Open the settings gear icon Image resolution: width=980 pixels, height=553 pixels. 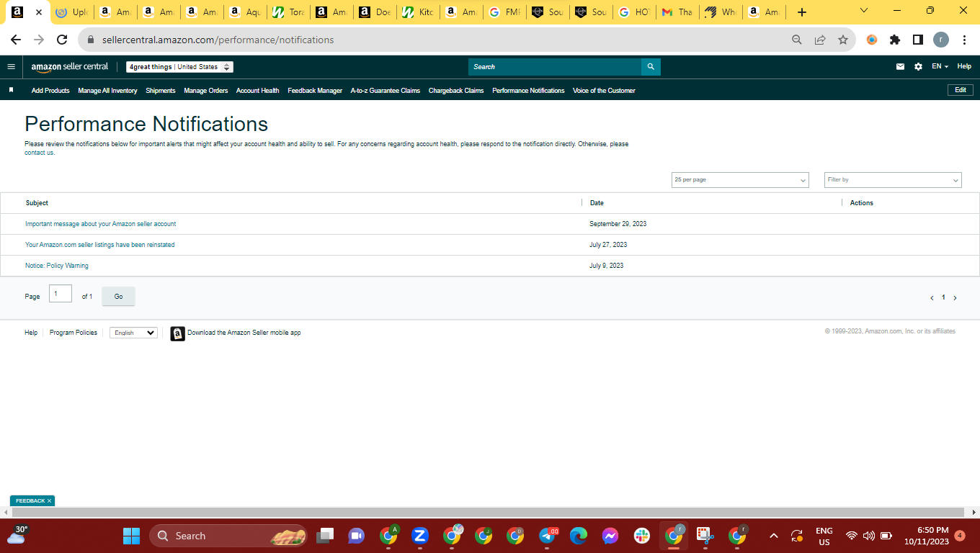[x=918, y=67]
